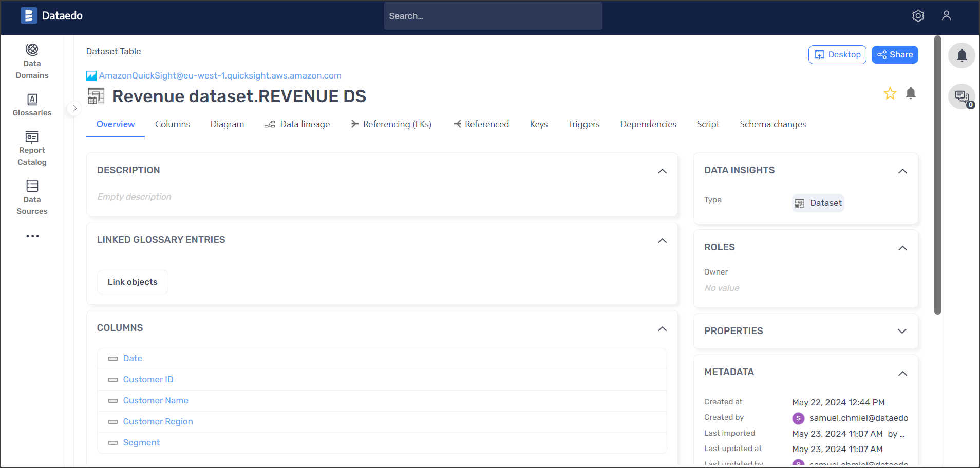Viewport: 980px width, 468px height.
Task: Click the Owner No value field
Action: 722,288
